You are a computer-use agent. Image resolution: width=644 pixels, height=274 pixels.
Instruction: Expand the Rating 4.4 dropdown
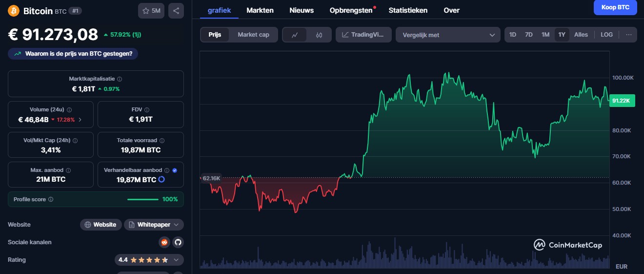tap(149, 260)
